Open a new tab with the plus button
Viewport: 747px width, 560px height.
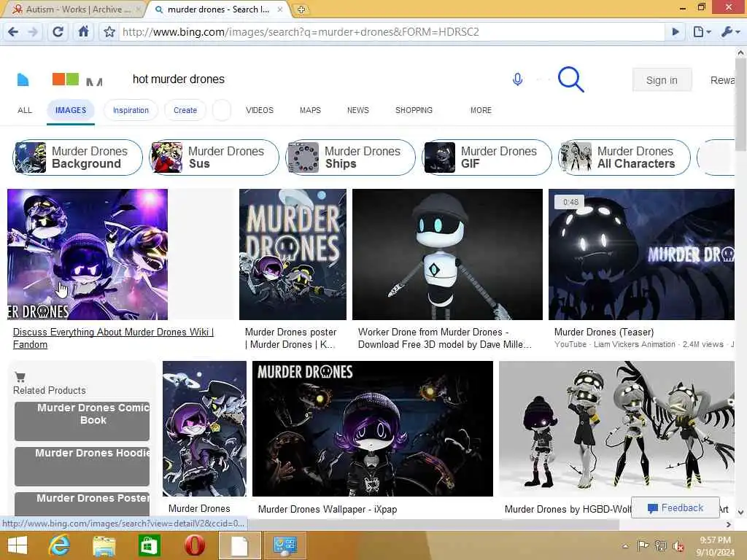301,9
